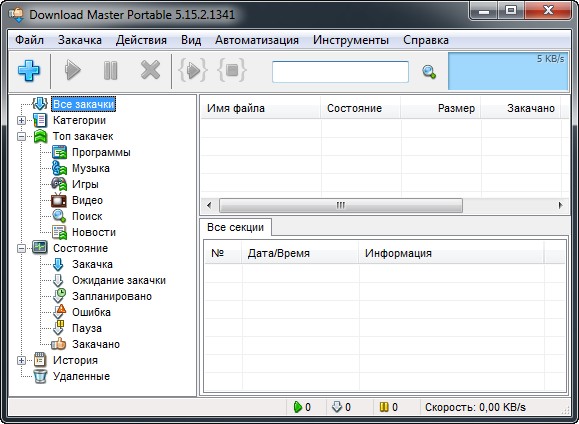Collapse the Топ закачек tree node

point(21,136)
